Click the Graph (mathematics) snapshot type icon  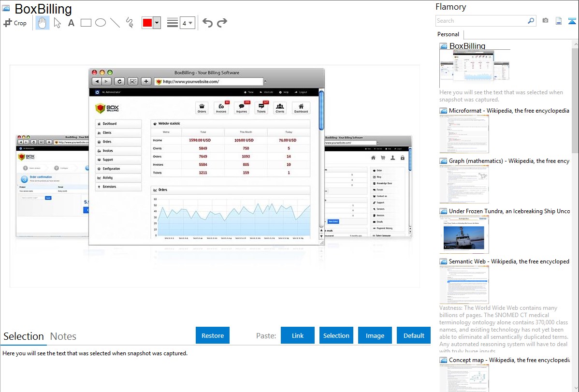click(443, 161)
